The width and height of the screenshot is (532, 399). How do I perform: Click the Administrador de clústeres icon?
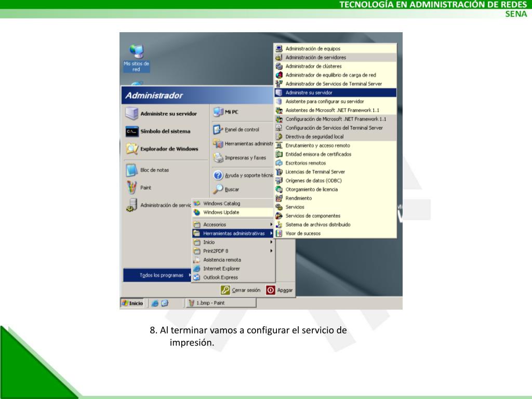point(279,66)
